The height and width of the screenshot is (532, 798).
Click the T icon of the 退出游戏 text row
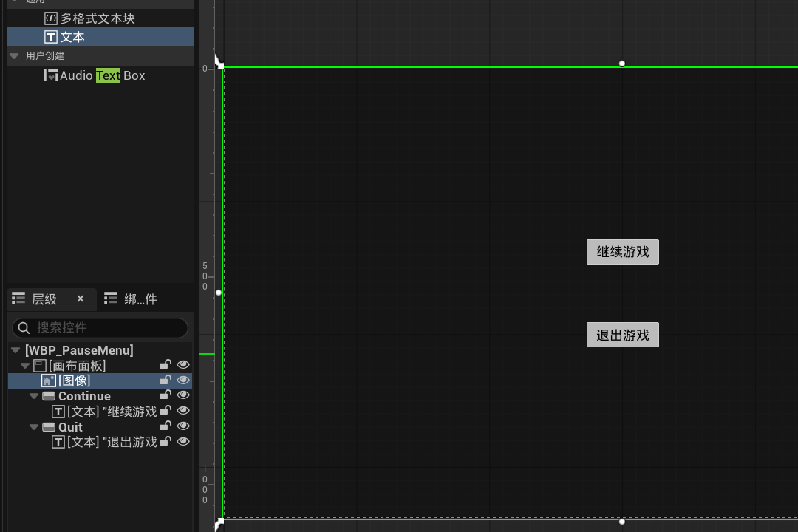(x=58, y=442)
